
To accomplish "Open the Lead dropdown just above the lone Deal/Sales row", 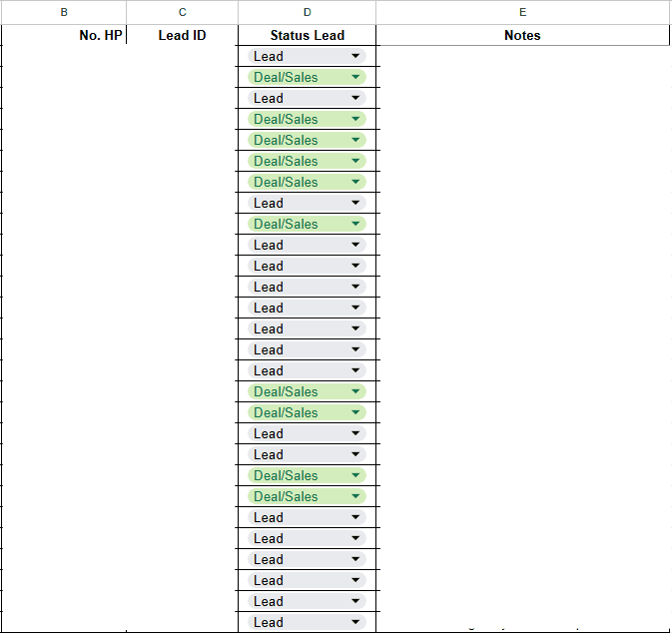I will tap(307, 203).
